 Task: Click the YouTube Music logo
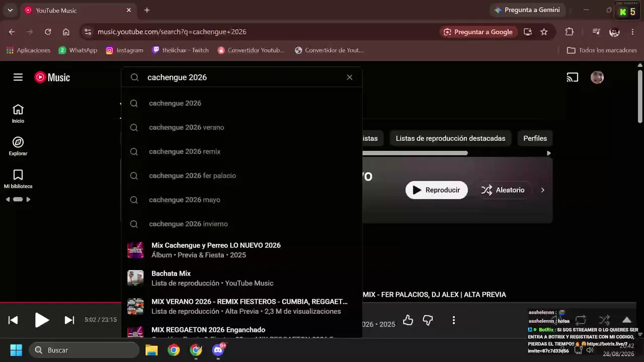tap(52, 77)
